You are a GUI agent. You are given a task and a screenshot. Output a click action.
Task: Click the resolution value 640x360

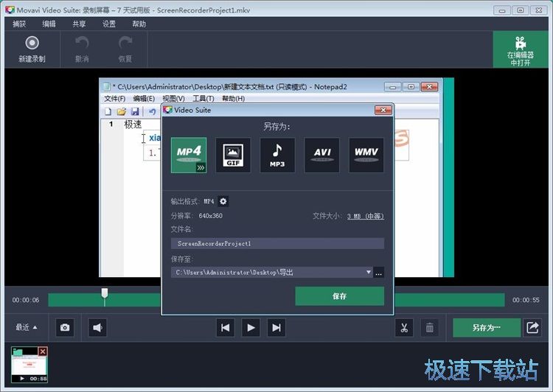coord(211,216)
